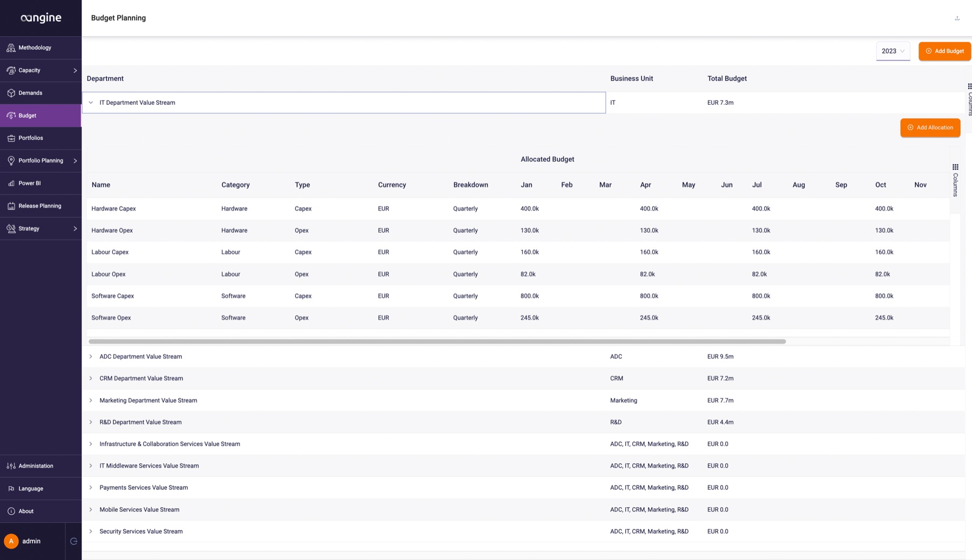Collapse IT Department Value Stream row

coord(91,103)
